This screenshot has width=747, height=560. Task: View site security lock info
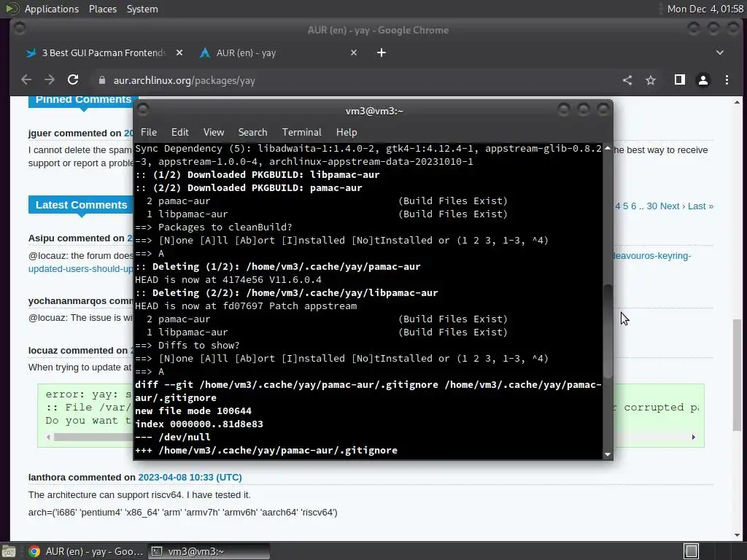pyautogui.click(x=102, y=80)
